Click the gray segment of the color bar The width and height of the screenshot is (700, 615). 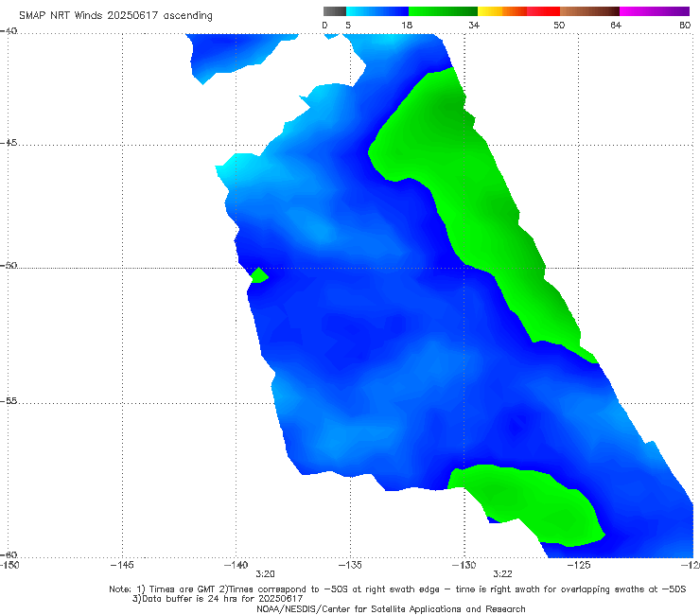335,11
